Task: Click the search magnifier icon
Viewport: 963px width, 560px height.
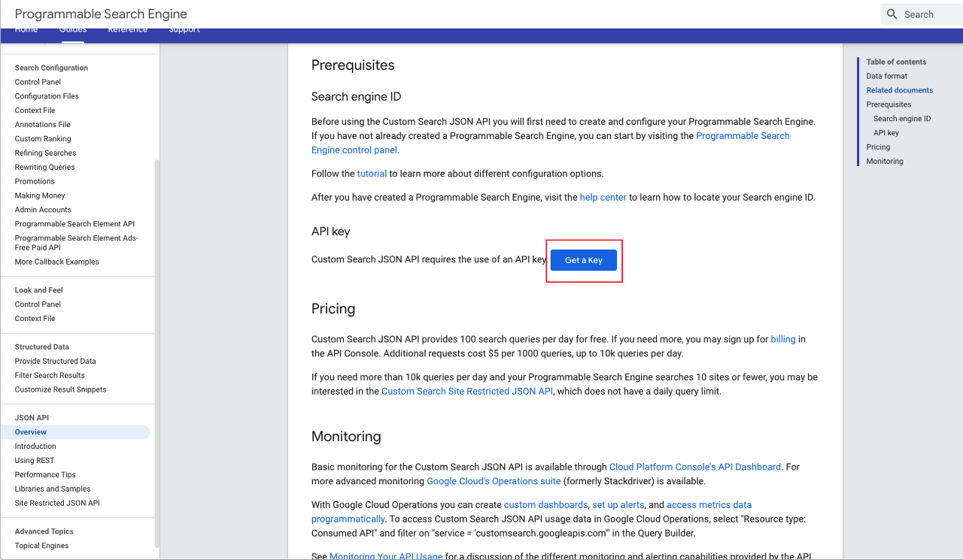Action: click(x=892, y=14)
